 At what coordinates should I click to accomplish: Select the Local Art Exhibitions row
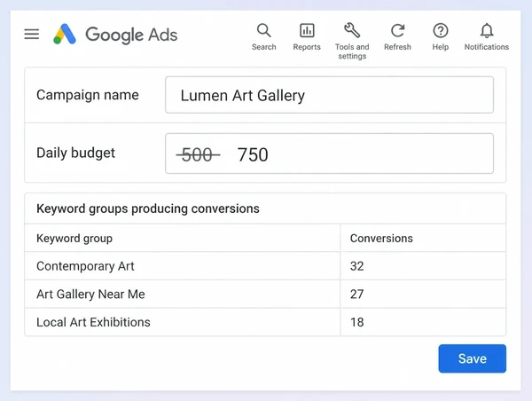coord(265,322)
